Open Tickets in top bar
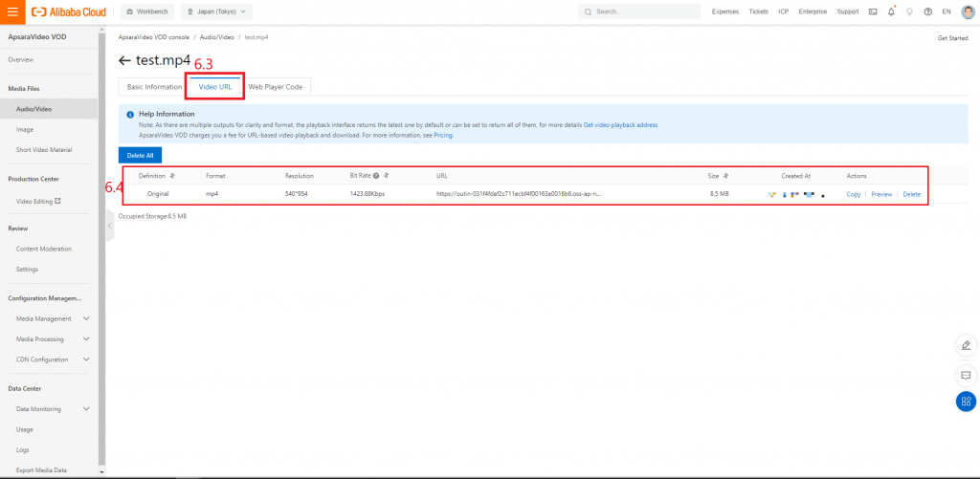The width and height of the screenshot is (980, 479). pyautogui.click(x=758, y=11)
